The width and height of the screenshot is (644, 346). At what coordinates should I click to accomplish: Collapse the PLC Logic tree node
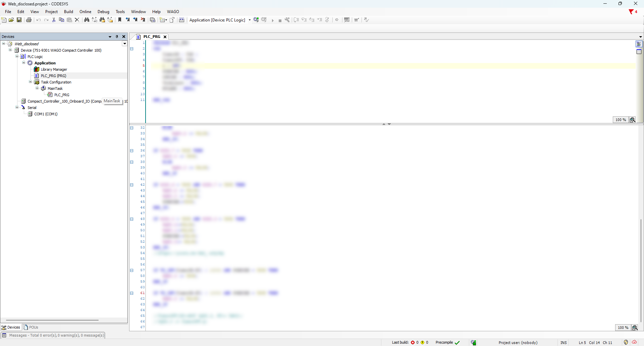tap(17, 56)
